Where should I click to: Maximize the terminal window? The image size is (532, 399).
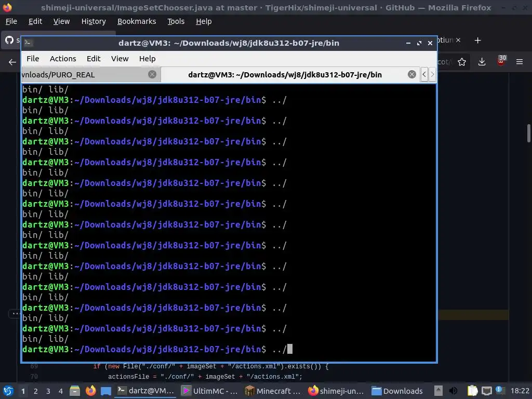[419, 43]
